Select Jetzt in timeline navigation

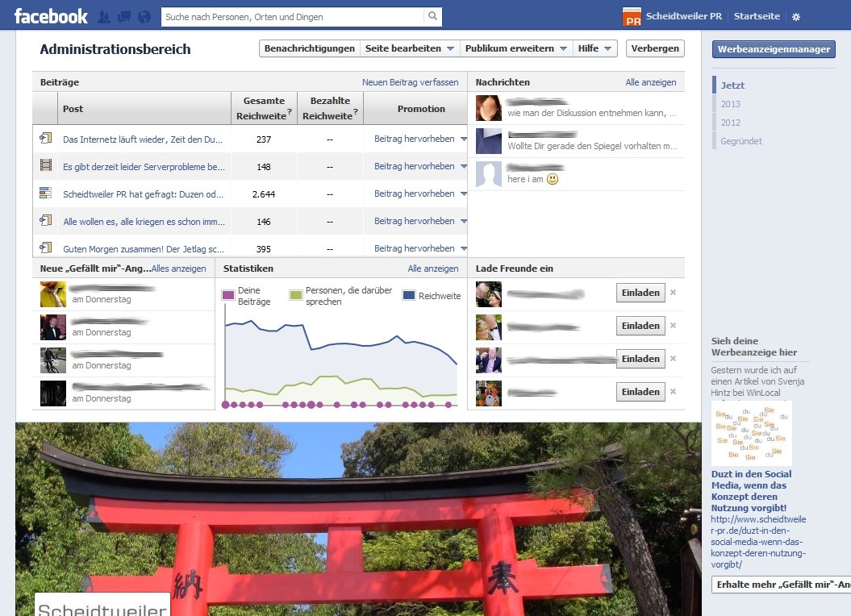[732, 85]
